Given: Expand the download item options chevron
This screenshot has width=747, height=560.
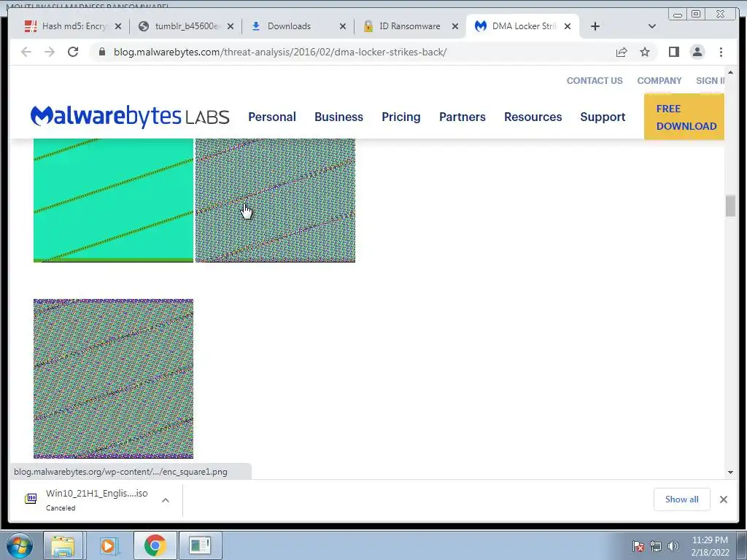Looking at the screenshot, I should point(166,500).
